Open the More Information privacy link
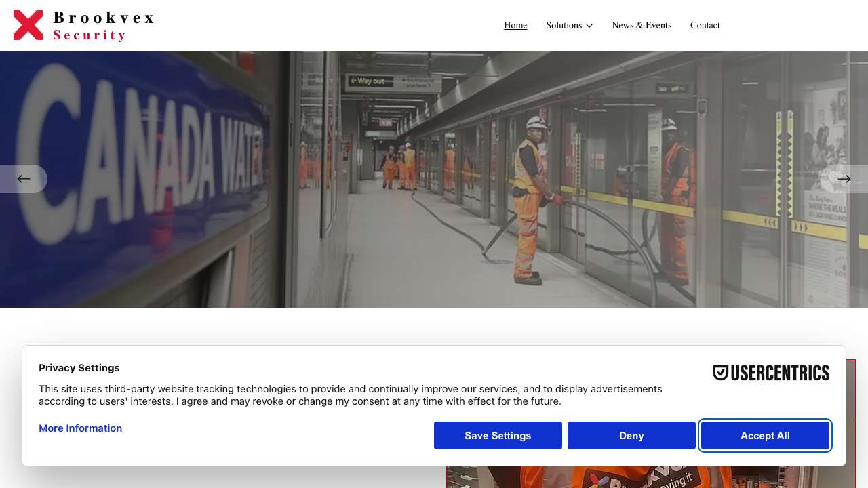 [80, 428]
